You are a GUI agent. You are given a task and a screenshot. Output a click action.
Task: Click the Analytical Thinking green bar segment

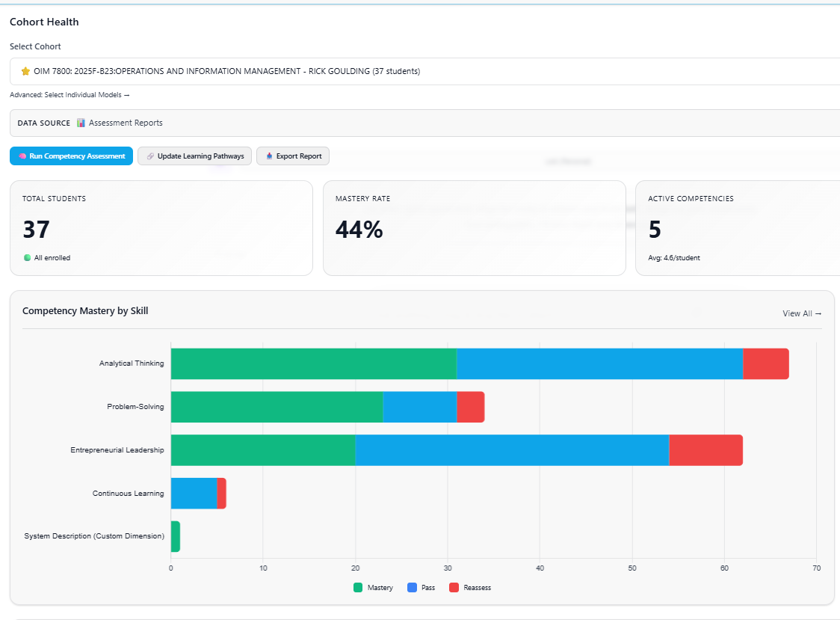tap(314, 363)
